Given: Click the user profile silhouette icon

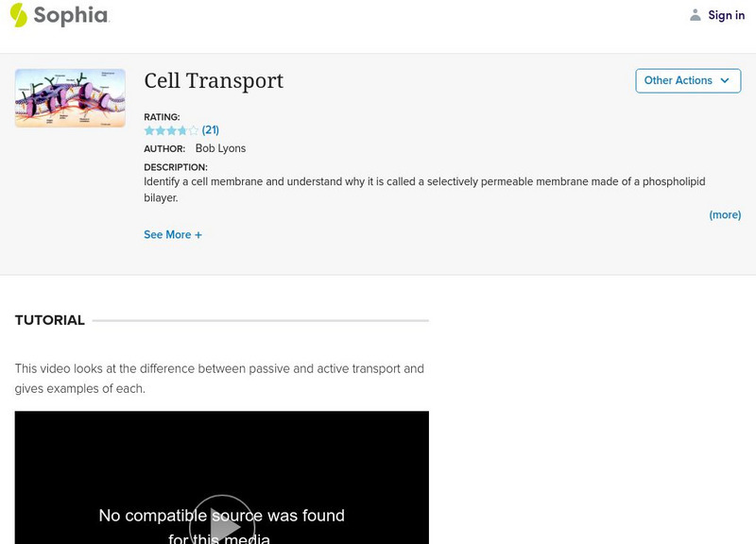Looking at the screenshot, I should pyautogui.click(x=696, y=15).
